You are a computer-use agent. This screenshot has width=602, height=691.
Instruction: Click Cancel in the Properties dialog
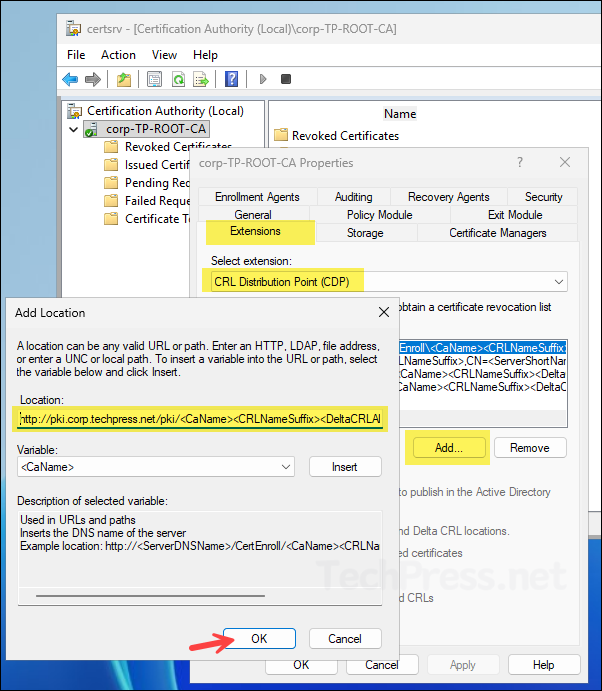point(382,665)
